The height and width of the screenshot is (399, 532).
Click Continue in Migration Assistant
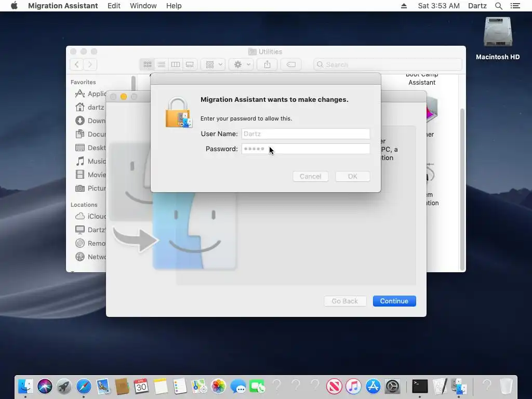pyautogui.click(x=394, y=301)
